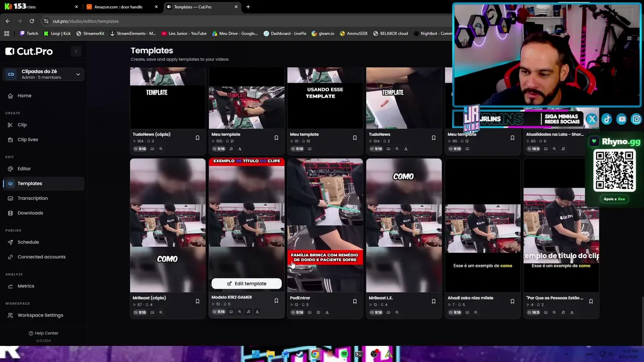
Task: Click the "Atualidades na Lata" template name
Action: (x=555, y=135)
